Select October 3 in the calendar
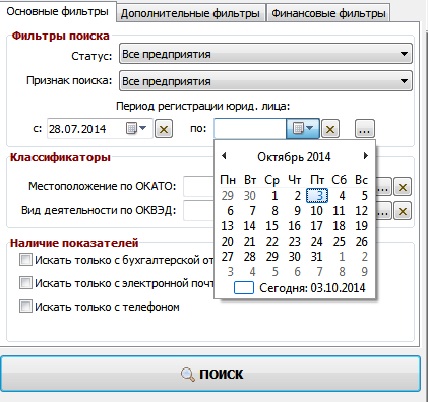Viewport: 428px width, 402px height. point(317,196)
